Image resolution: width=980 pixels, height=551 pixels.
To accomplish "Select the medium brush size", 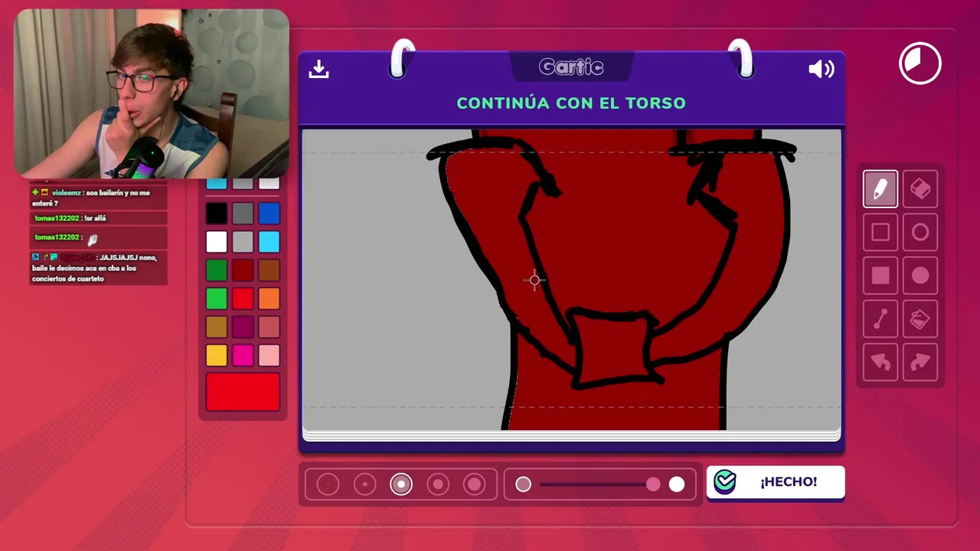I will click(401, 484).
